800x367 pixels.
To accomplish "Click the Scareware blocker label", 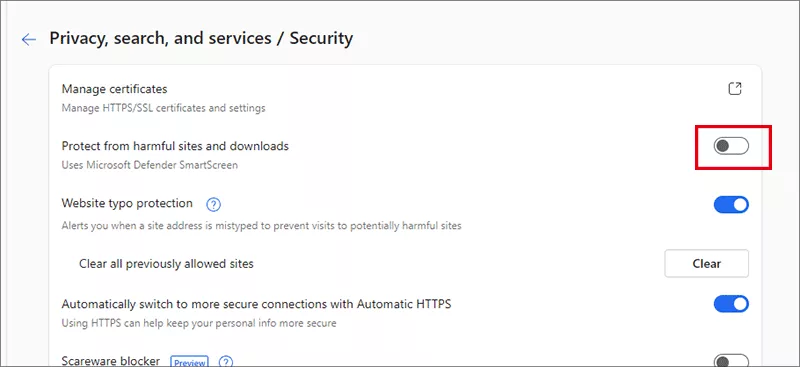I will point(111,361).
